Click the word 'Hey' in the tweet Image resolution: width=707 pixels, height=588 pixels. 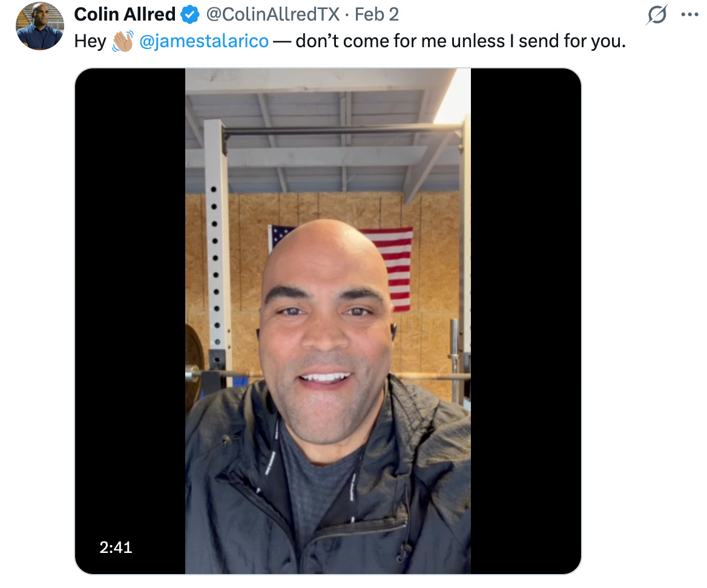pyautogui.click(x=90, y=42)
